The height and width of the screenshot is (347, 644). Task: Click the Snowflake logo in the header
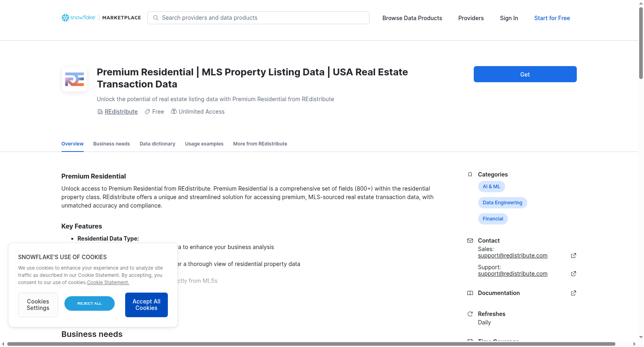point(78,18)
